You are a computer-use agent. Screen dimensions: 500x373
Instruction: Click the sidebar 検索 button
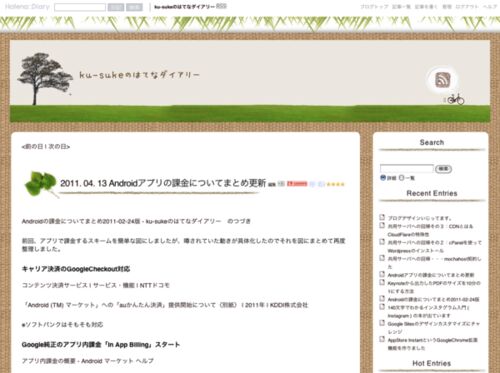click(x=443, y=169)
